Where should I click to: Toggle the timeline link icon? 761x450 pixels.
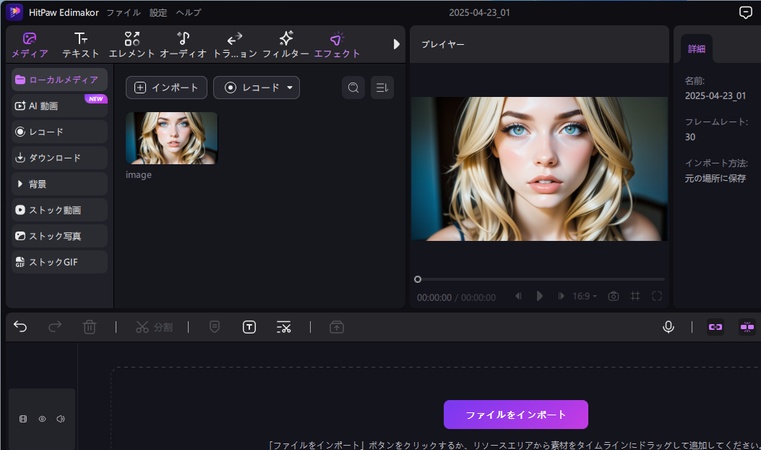click(x=715, y=327)
